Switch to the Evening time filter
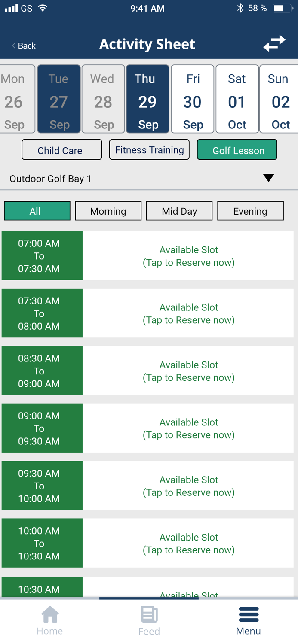This screenshot has height=644, width=298. click(x=250, y=211)
